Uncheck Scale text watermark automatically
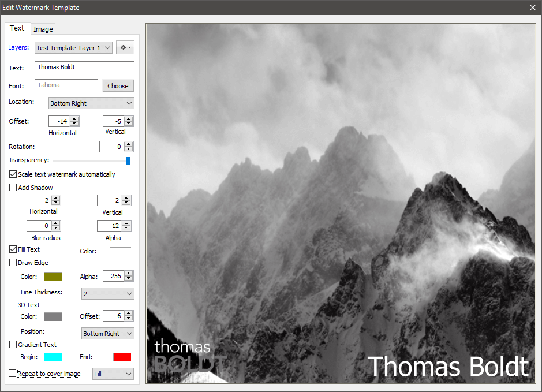This screenshot has width=542, height=392. point(13,174)
